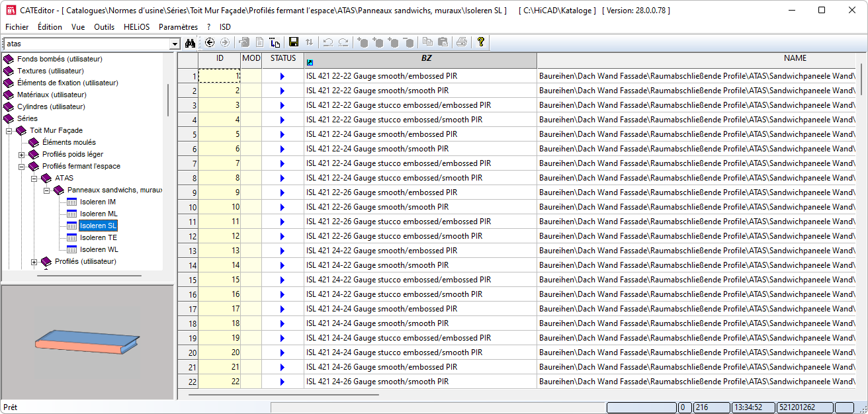868x414 pixels.
Task: Collapse the ATAS tree node
Action: [x=34, y=179]
